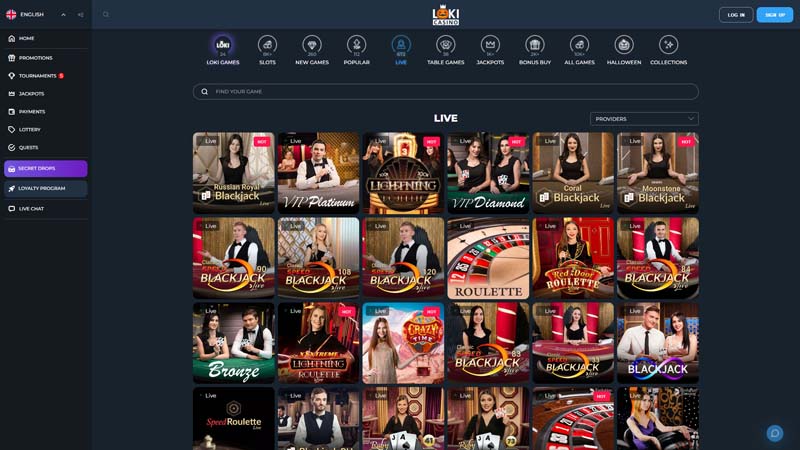The image size is (800, 450).
Task: Click the Secret Drops button
Action: pyautogui.click(x=45, y=168)
